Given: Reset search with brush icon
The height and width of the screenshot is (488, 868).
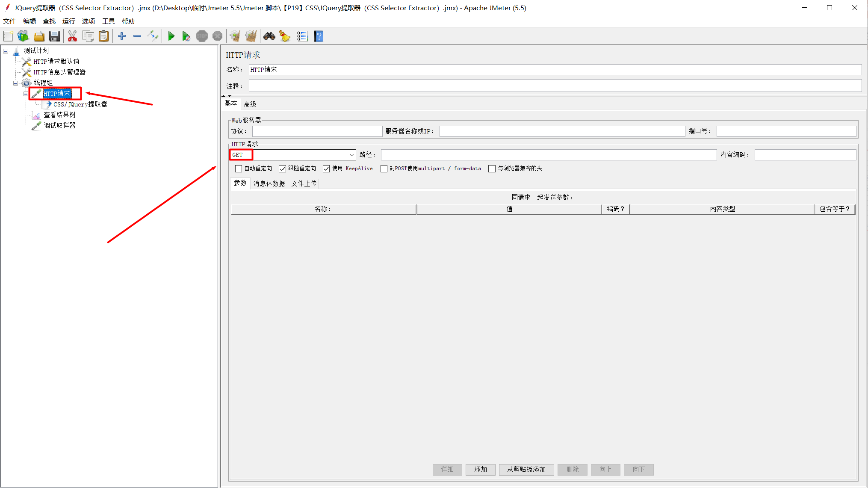Looking at the screenshot, I should tap(285, 36).
